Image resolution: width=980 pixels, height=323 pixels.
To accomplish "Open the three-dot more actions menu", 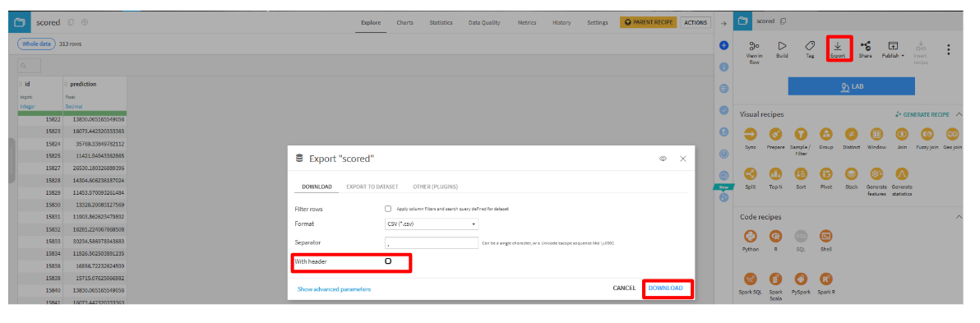I will 948,49.
